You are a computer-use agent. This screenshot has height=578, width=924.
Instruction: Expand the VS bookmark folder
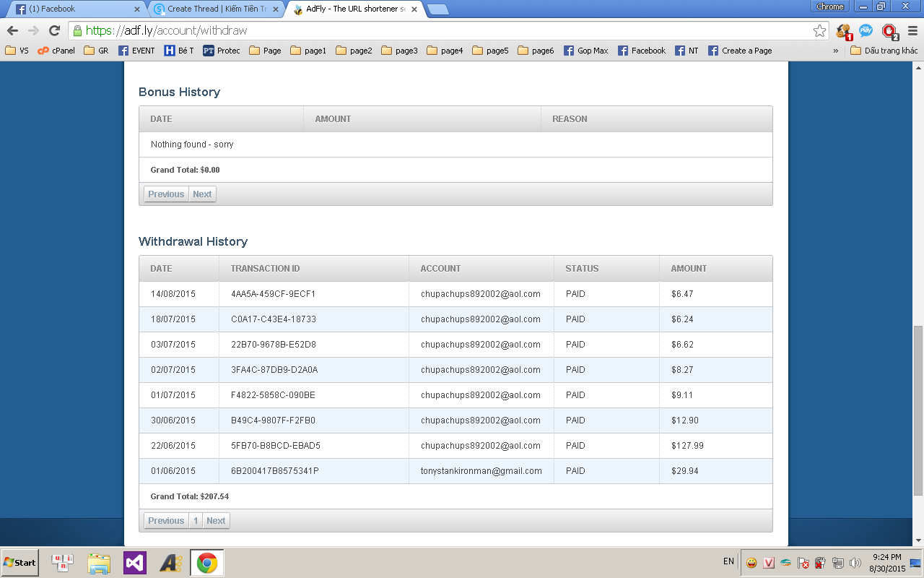(x=17, y=51)
